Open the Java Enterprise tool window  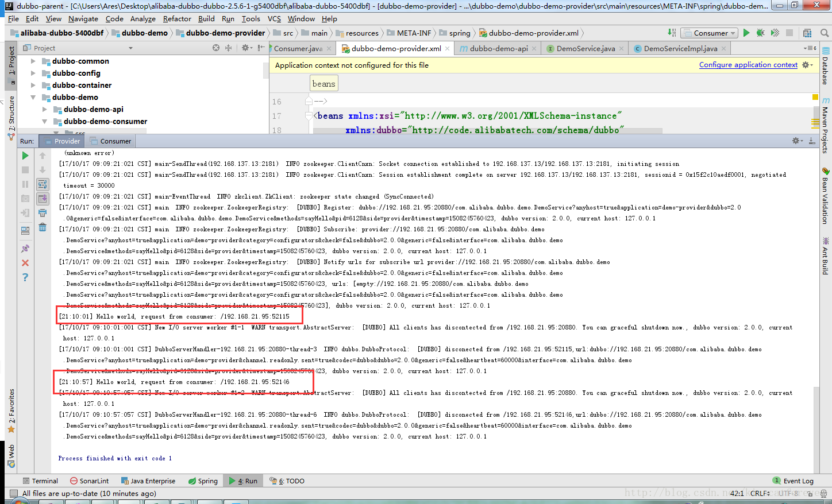[148, 481]
